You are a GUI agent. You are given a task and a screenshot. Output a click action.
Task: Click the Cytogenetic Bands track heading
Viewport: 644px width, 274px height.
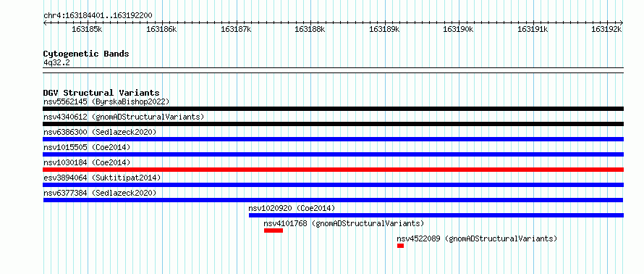[x=86, y=54]
